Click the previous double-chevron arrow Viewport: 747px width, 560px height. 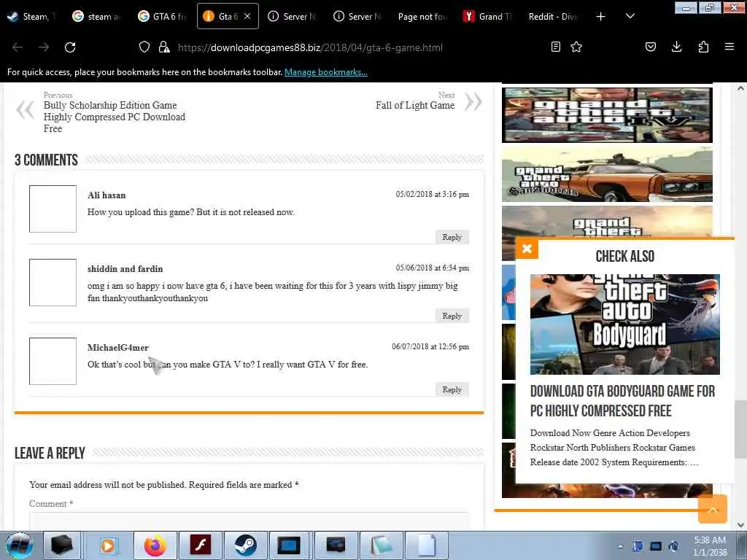click(x=26, y=110)
